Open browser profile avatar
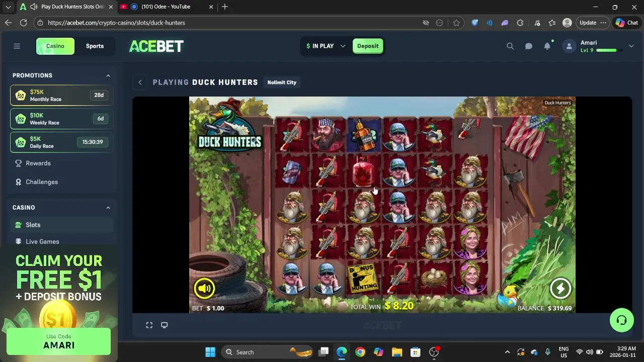 click(x=567, y=23)
